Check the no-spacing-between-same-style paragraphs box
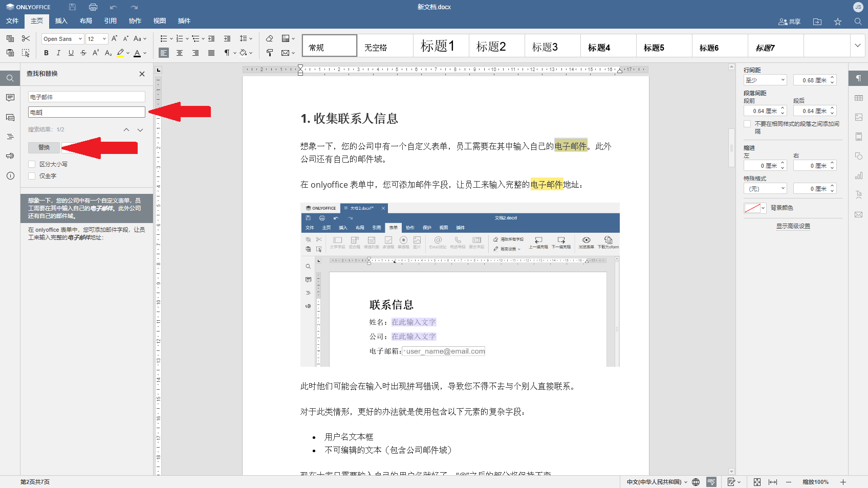Viewport: 868px width, 488px height. point(747,124)
